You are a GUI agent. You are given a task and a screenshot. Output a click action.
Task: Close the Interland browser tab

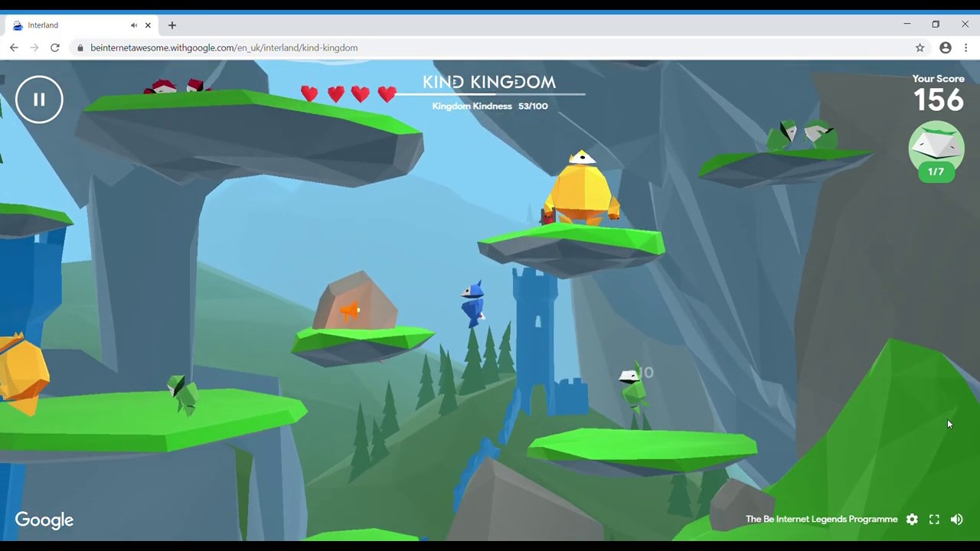coord(148,25)
